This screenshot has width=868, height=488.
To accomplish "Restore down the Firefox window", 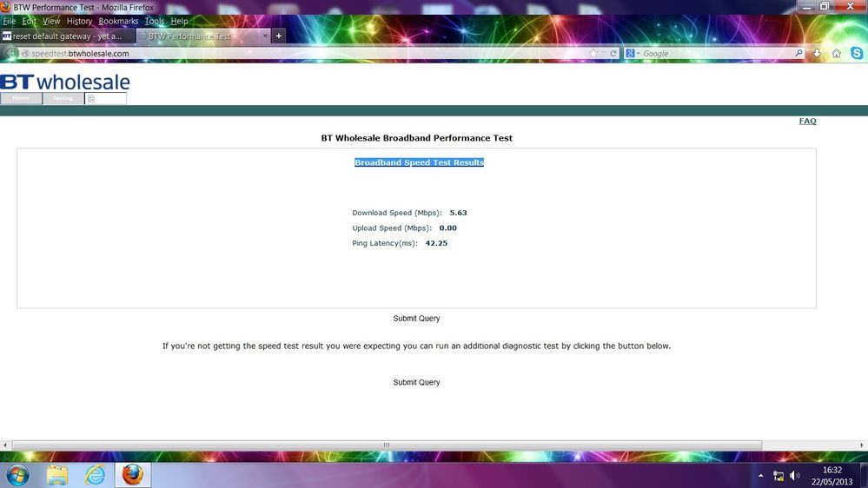I will coord(825,6).
